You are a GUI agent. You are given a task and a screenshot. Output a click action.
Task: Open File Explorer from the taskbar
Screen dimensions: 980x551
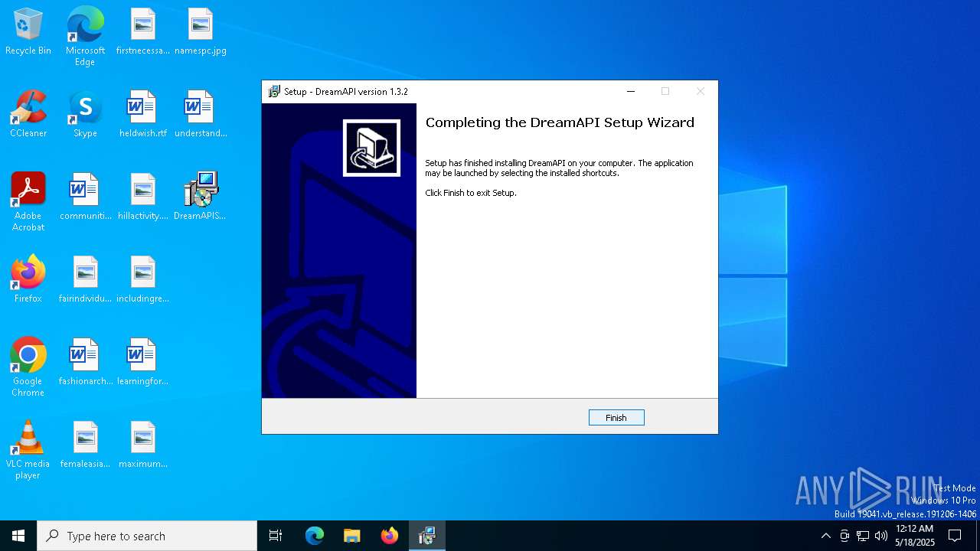(352, 536)
